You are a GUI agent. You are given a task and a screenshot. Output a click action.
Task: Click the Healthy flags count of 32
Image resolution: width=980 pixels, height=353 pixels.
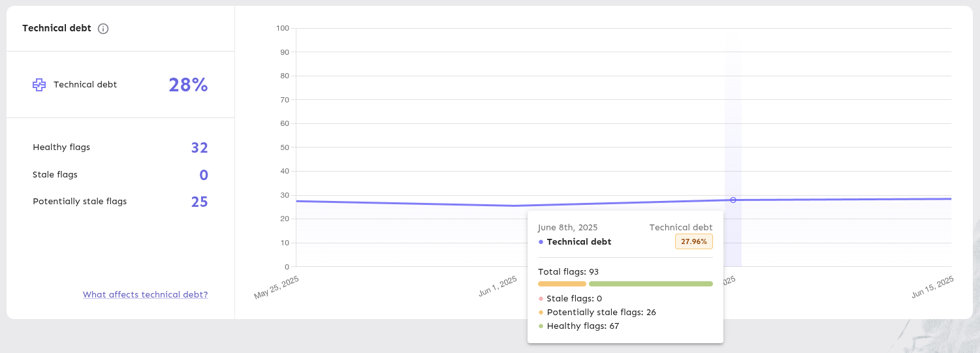click(x=199, y=148)
